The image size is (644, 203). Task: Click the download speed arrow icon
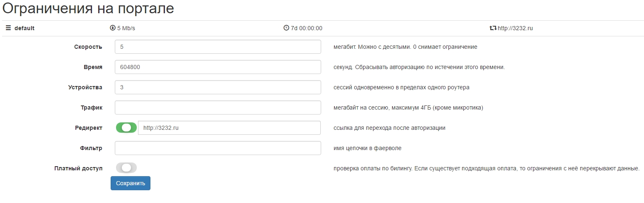click(112, 28)
